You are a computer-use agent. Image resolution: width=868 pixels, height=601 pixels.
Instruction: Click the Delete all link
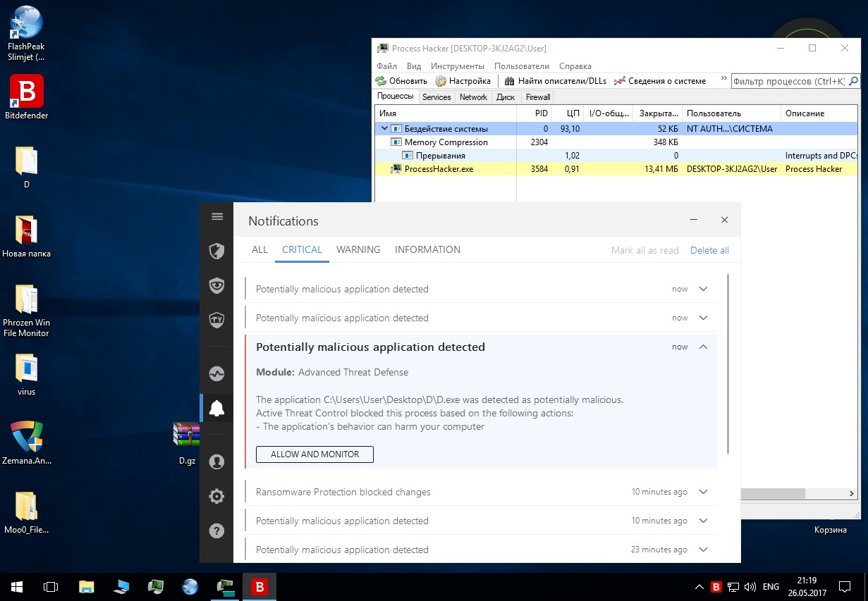[x=709, y=250]
